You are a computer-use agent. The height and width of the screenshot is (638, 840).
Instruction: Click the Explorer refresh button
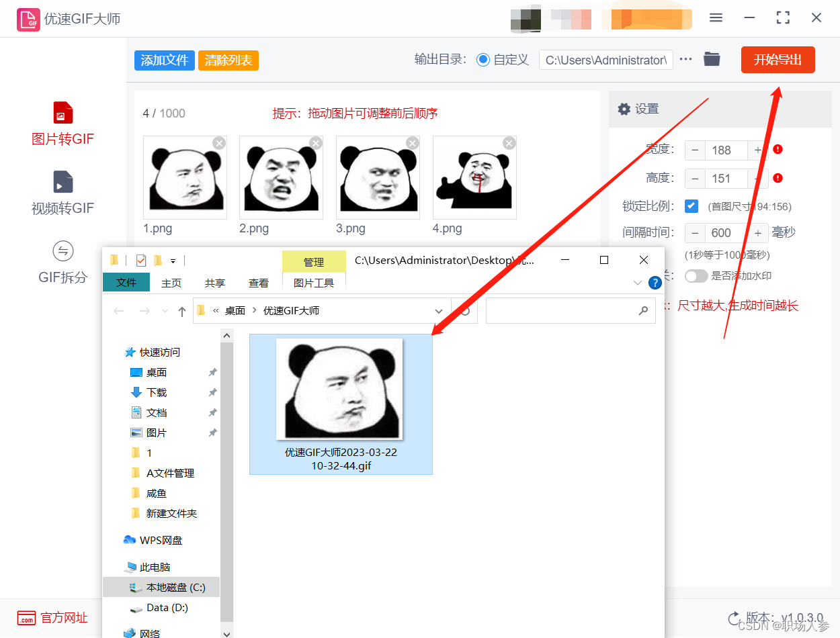tap(464, 311)
